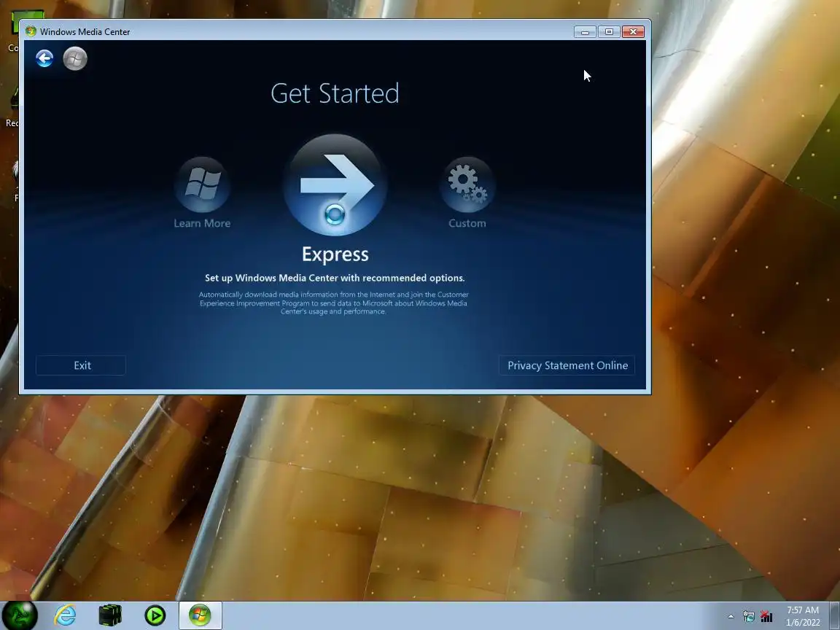Screen dimensions: 840x630
Task: Minimize the Windows Media Center window
Action: pos(585,32)
